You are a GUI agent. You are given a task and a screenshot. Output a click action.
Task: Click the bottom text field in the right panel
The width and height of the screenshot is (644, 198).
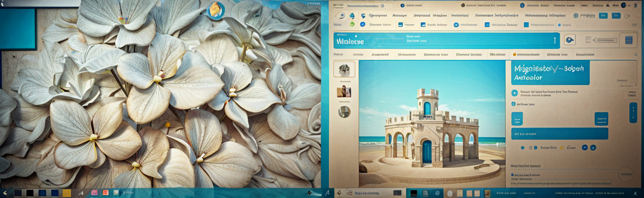(x=561, y=183)
